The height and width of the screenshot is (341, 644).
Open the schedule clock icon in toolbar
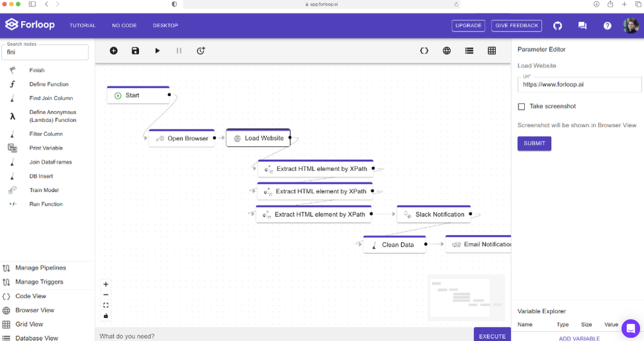point(201,50)
